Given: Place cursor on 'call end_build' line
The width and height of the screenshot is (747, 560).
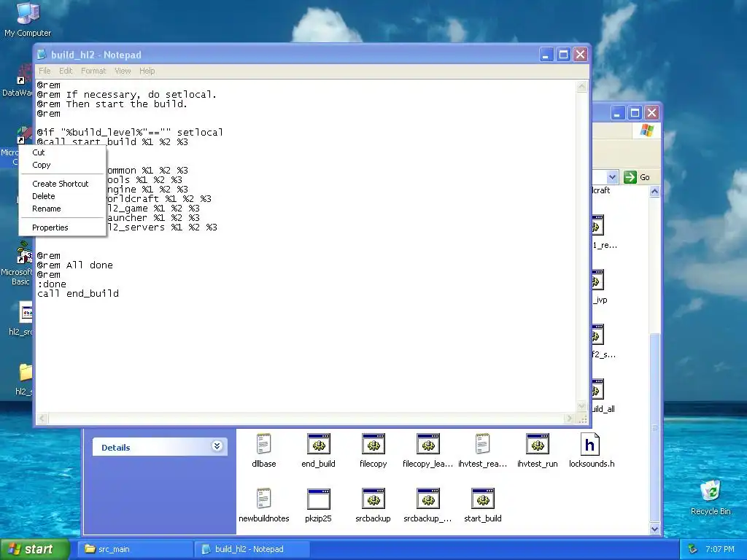Looking at the screenshot, I should [x=78, y=293].
